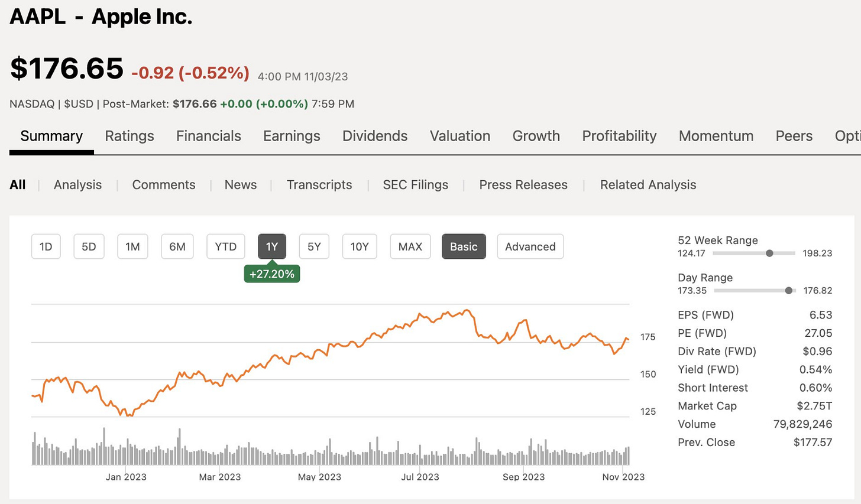This screenshot has width=861, height=504.
Task: Select the Summary tab
Action: (x=51, y=136)
